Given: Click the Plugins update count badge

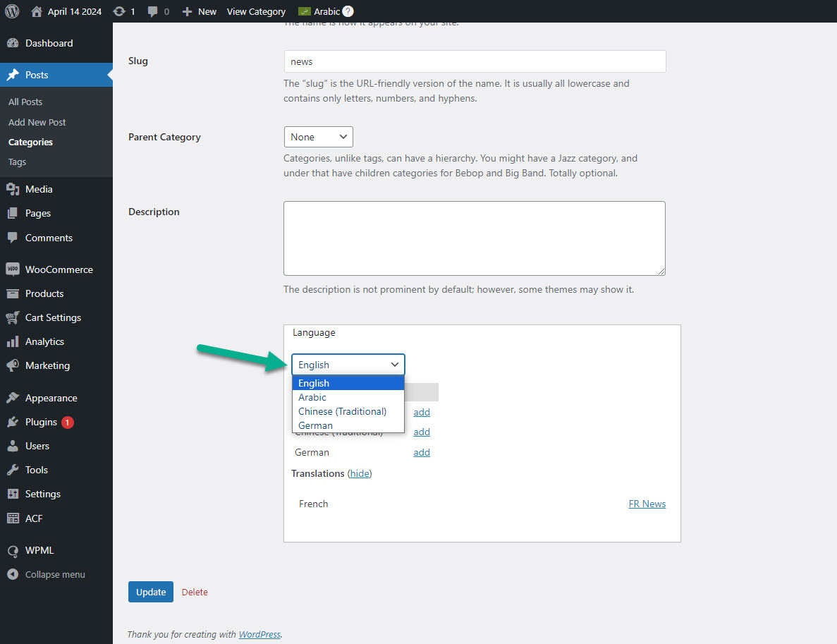Looking at the screenshot, I should (x=67, y=423).
